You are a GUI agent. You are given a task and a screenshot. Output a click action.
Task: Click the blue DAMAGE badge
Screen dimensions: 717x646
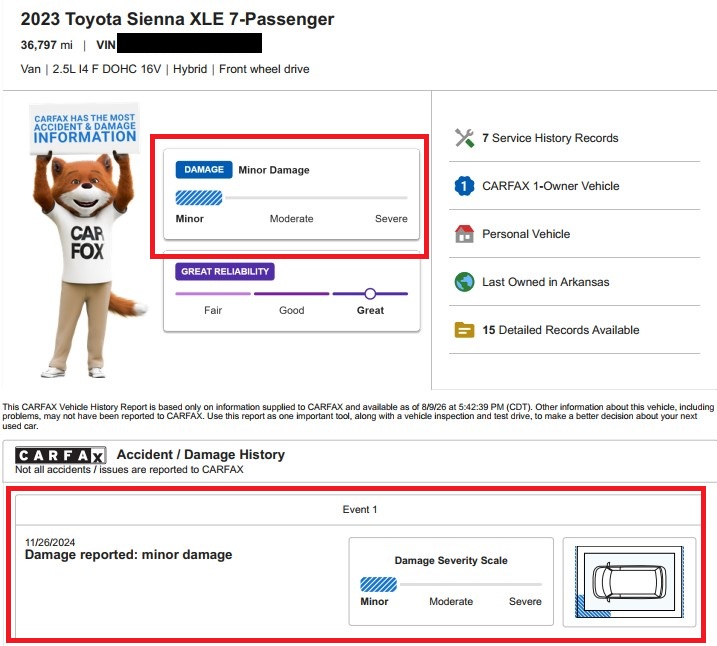pos(204,170)
